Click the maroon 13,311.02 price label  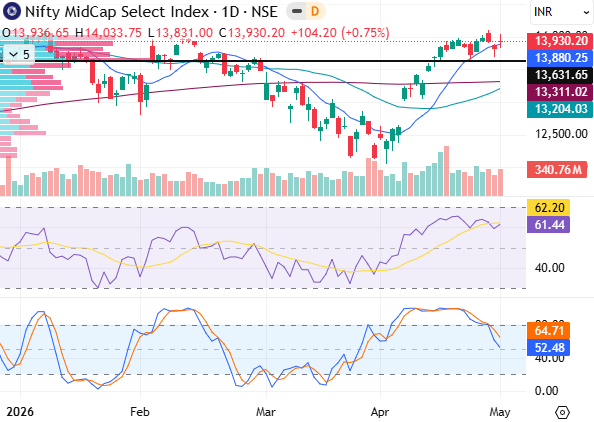560,92
